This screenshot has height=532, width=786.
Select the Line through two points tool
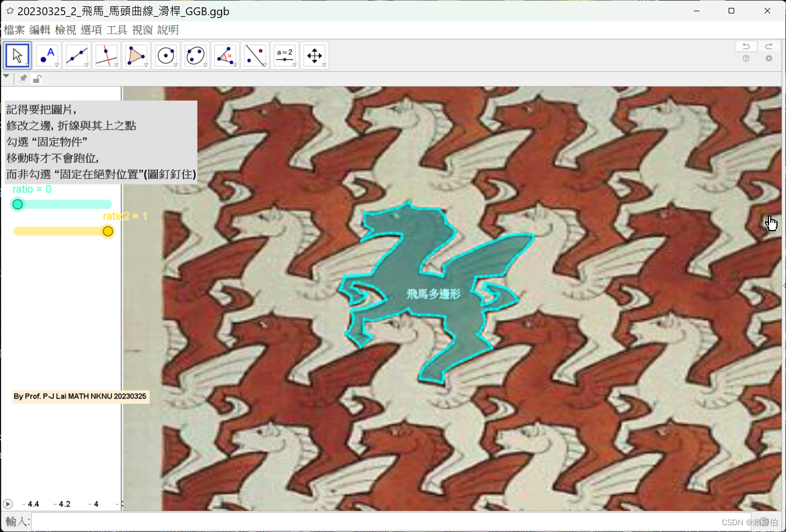click(x=77, y=56)
